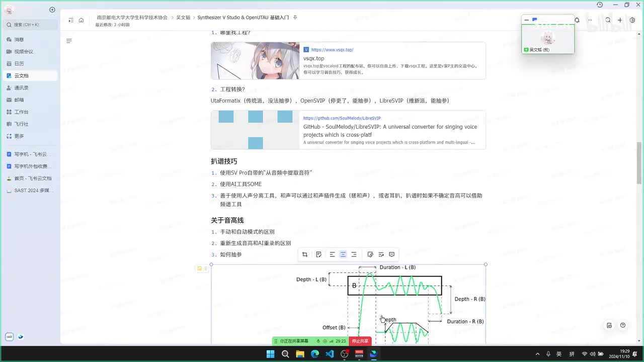Open pinned doc 写字机外包收费
The image size is (644, 362).
[29, 166]
